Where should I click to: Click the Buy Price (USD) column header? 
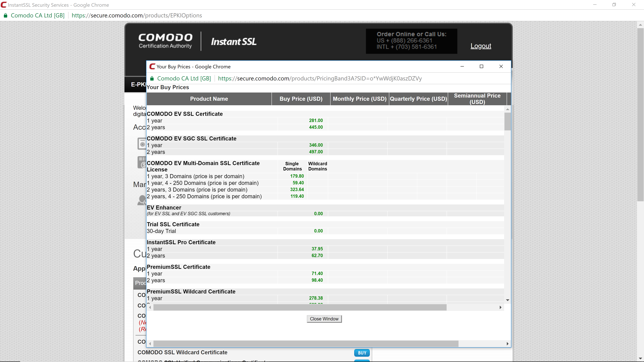coord(301,99)
